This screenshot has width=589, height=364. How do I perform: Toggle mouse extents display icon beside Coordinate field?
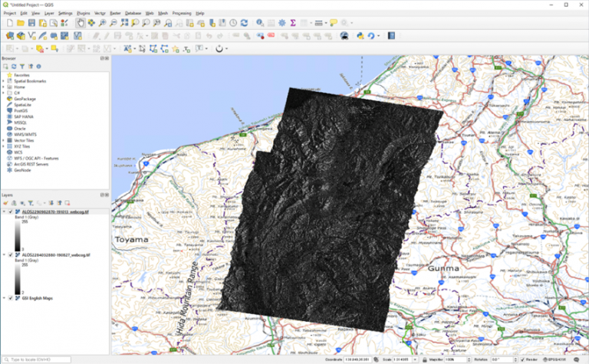(377, 359)
